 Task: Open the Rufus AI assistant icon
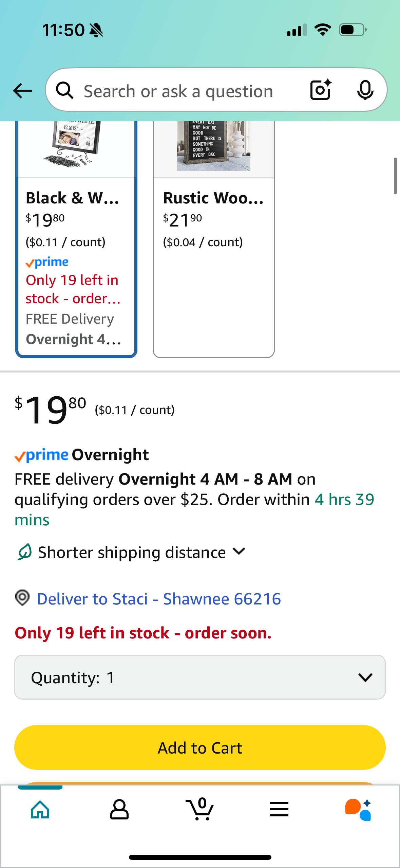[x=358, y=809]
